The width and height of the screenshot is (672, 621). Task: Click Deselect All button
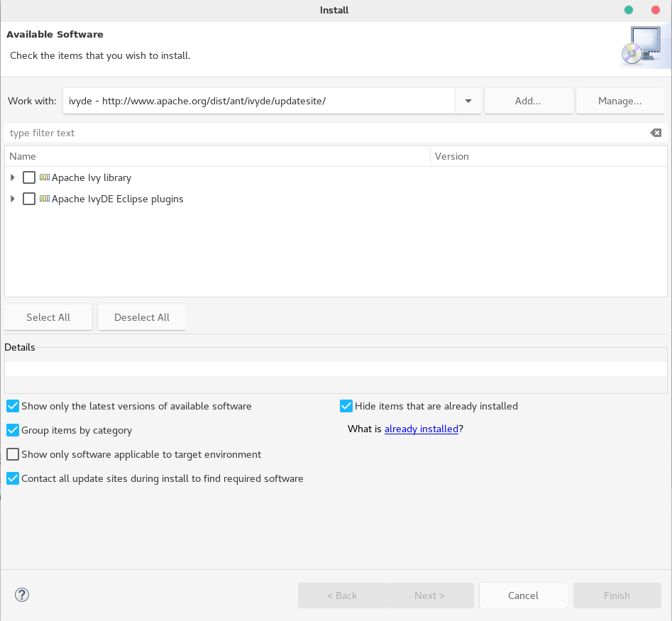pyautogui.click(x=142, y=317)
